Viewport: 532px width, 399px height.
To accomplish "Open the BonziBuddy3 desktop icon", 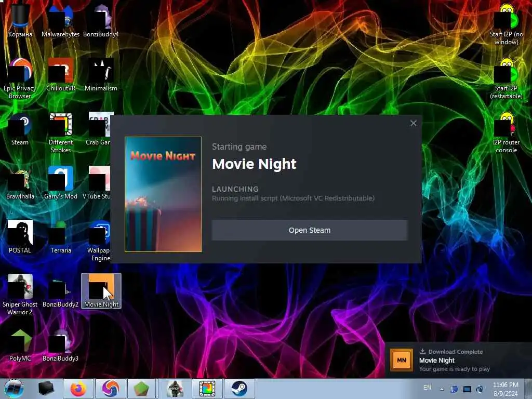I will point(60,345).
